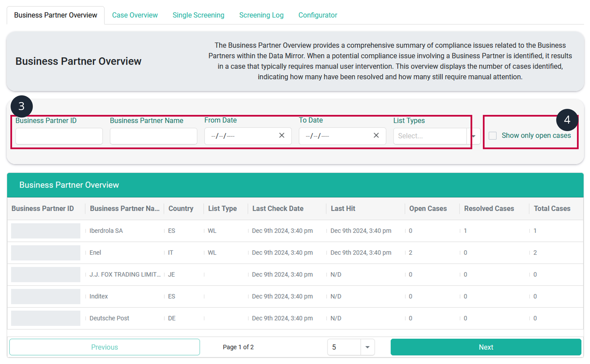The image size is (590, 364).
Task: Click the Previous page button
Action: click(x=104, y=347)
